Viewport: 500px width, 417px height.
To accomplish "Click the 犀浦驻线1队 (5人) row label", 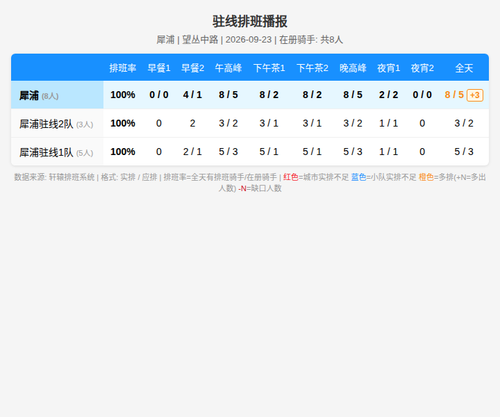I will 56,153.
